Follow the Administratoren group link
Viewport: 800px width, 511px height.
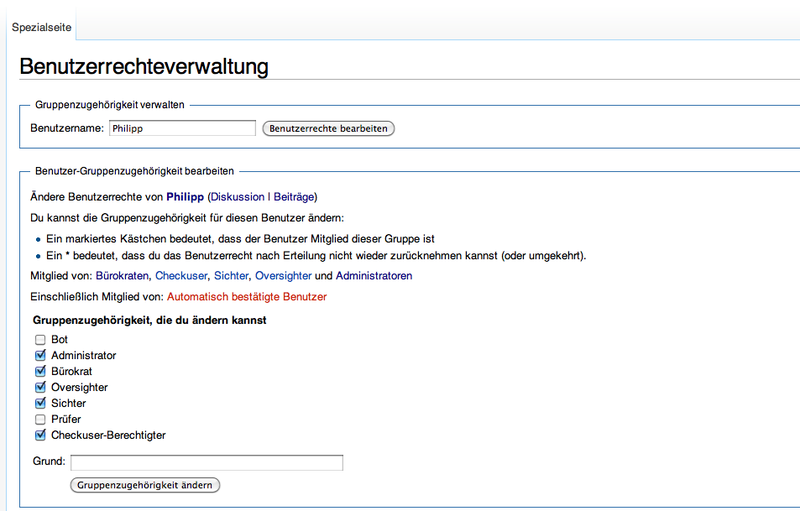coord(373,275)
